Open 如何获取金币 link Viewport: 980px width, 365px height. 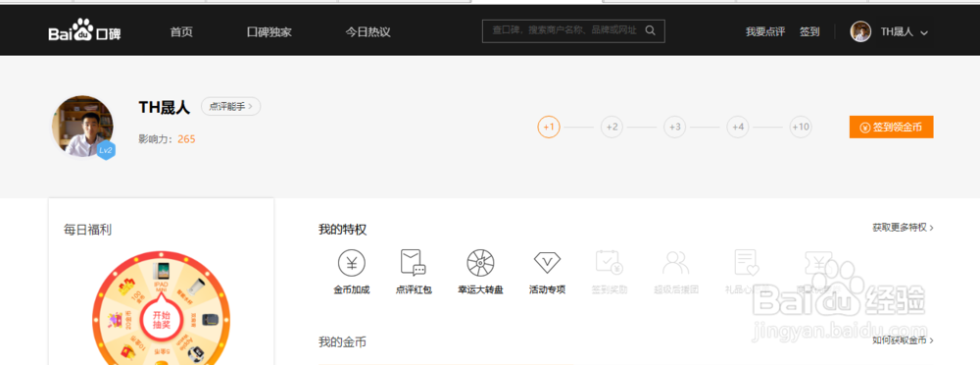click(904, 340)
